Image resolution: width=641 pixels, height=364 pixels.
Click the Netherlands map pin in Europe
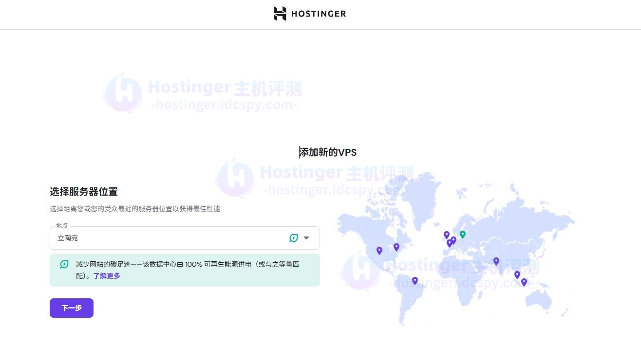(x=453, y=239)
